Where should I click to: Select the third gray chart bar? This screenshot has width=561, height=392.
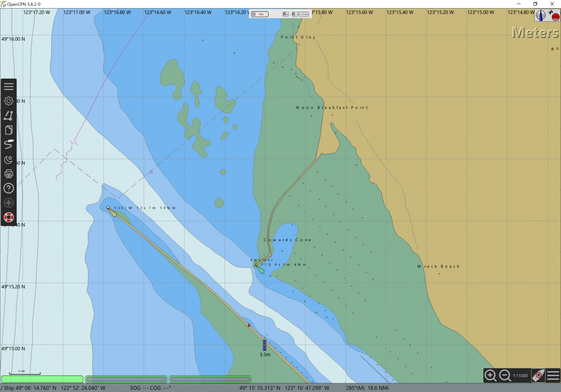210,379
